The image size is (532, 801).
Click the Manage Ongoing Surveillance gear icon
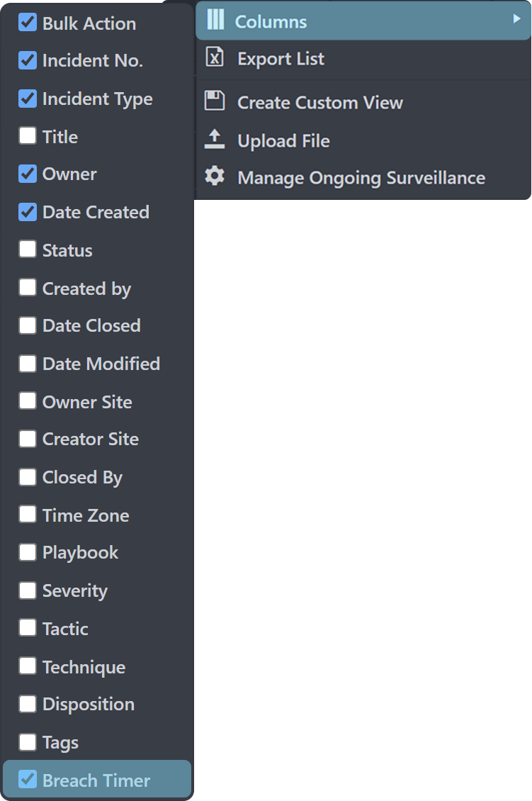coord(214,177)
